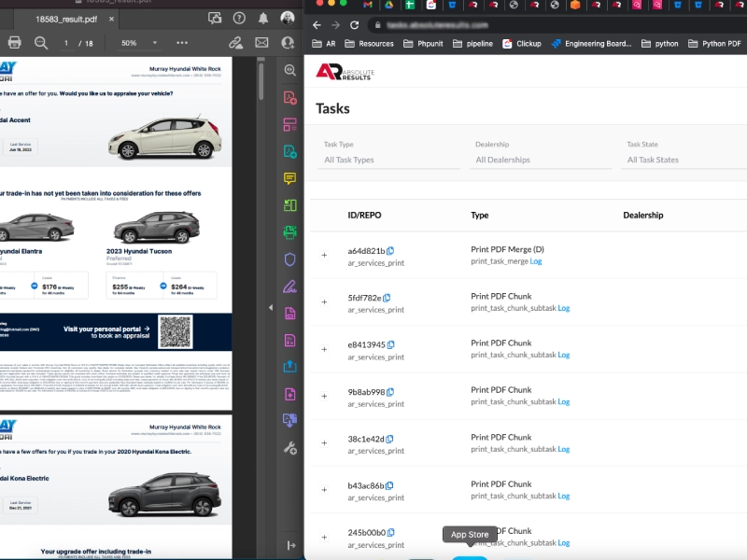Open the AR bookmarks folder
The image size is (747, 560).
[x=324, y=44]
